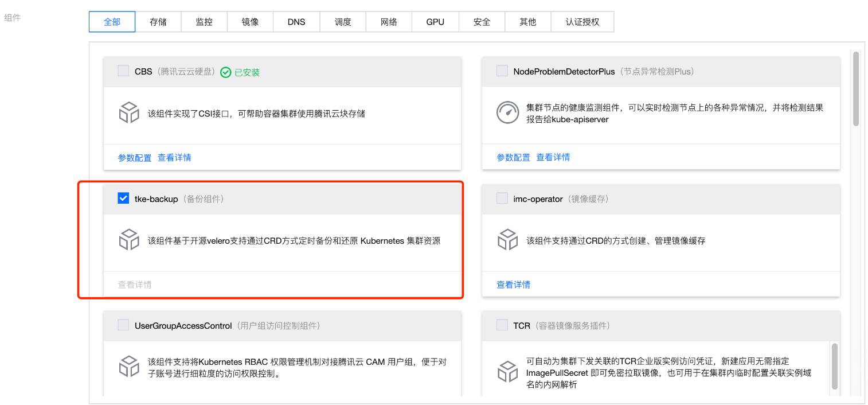
Task: Click the component list vertical scrollbar
Action: [855, 89]
